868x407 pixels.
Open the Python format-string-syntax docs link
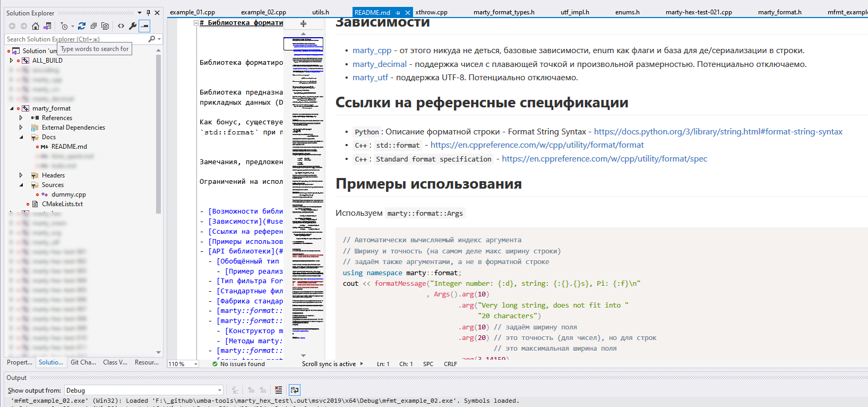click(x=718, y=132)
